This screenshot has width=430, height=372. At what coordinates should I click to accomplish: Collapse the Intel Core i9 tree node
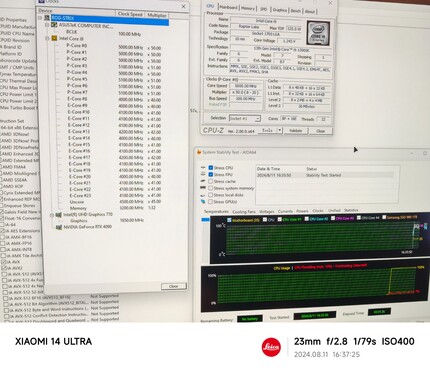47,38
